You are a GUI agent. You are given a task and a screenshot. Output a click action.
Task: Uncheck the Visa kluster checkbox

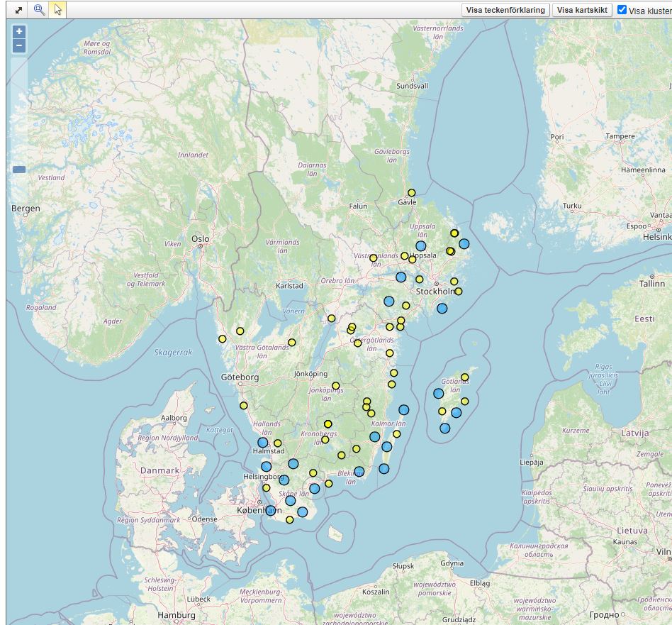click(622, 10)
